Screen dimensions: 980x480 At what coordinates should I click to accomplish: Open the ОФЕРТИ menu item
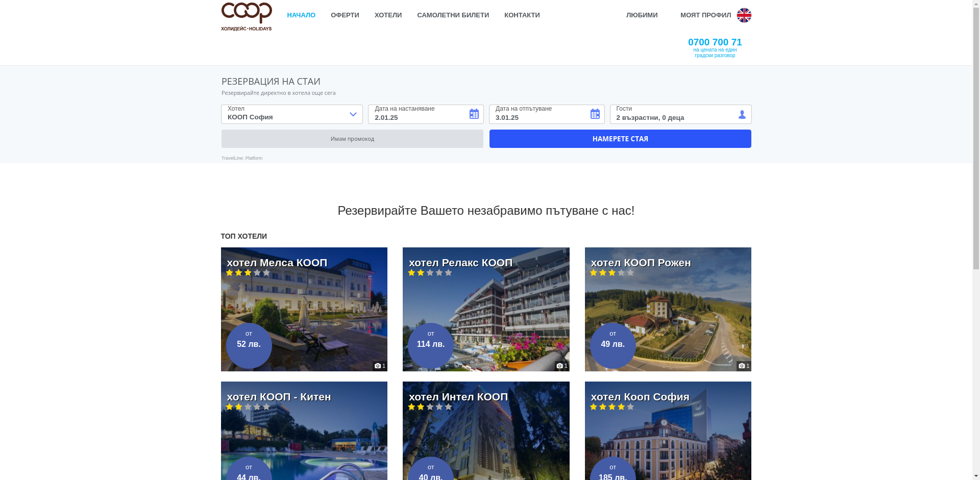point(345,15)
